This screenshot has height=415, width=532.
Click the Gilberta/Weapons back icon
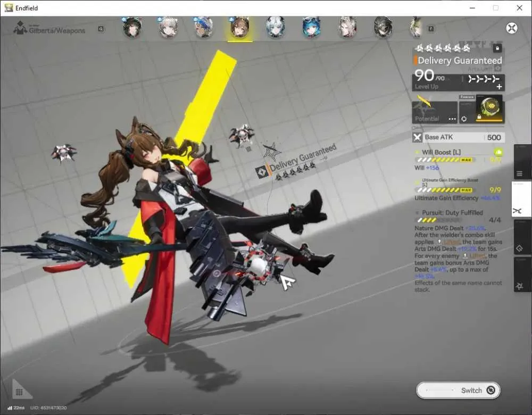(20, 28)
